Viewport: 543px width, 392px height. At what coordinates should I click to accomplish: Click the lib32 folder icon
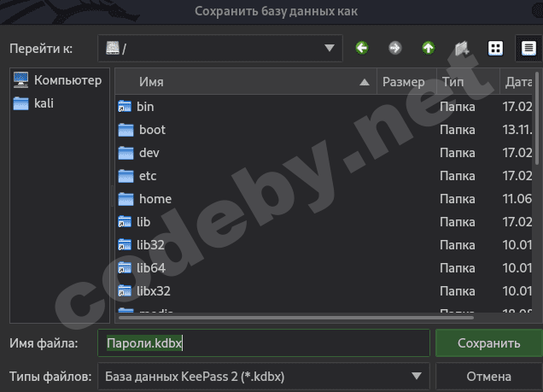125,245
